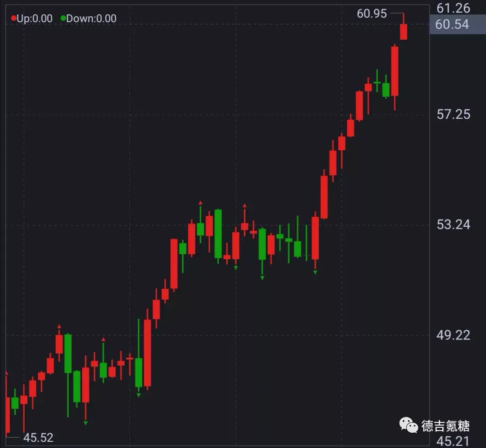
Task: Click the 57.25 axis value
Action: [453, 115]
